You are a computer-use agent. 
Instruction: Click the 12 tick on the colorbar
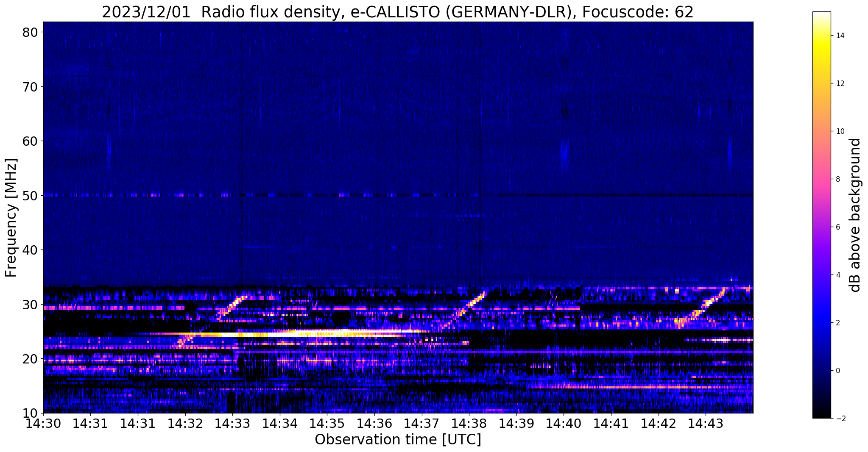tap(840, 83)
